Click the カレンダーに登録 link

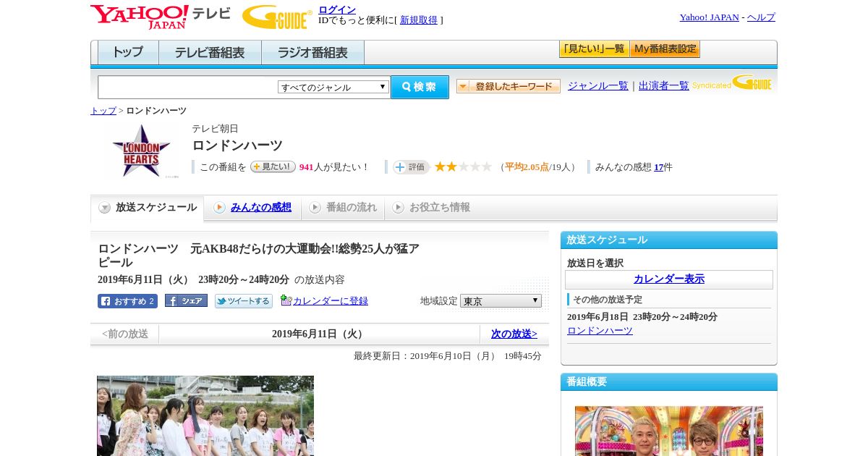click(331, 301)
